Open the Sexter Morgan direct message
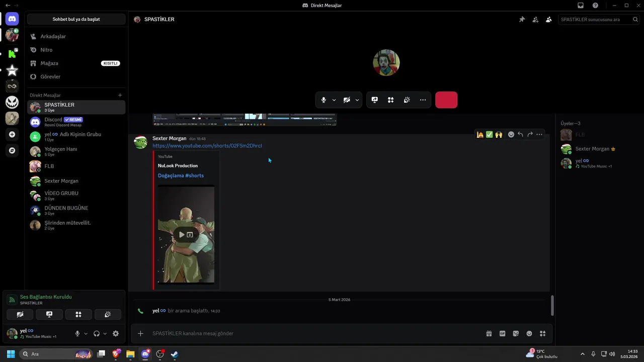 [76, 181]
